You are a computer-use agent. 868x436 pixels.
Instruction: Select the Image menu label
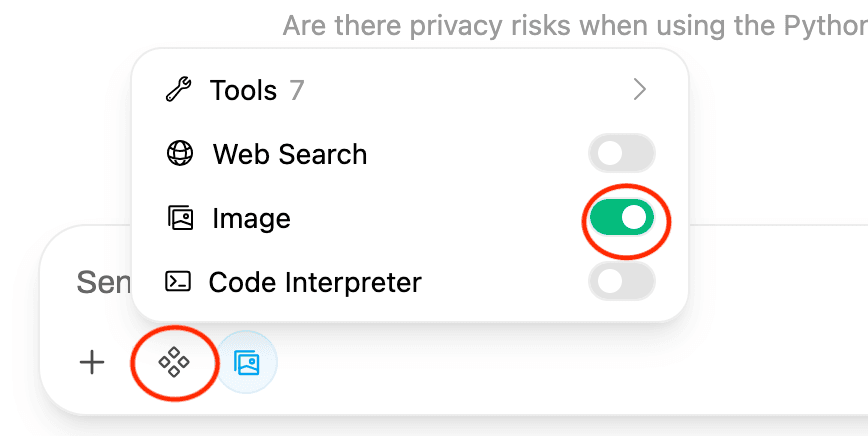coord(251,218)
